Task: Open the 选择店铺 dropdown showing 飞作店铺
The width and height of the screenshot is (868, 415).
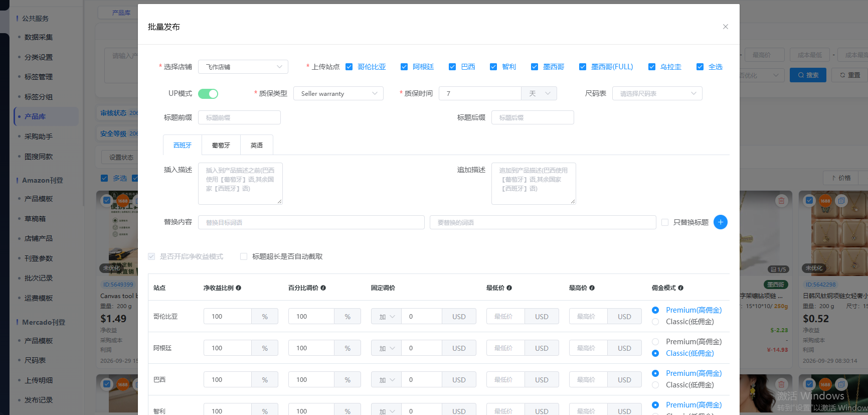Action: coord(243,67)
